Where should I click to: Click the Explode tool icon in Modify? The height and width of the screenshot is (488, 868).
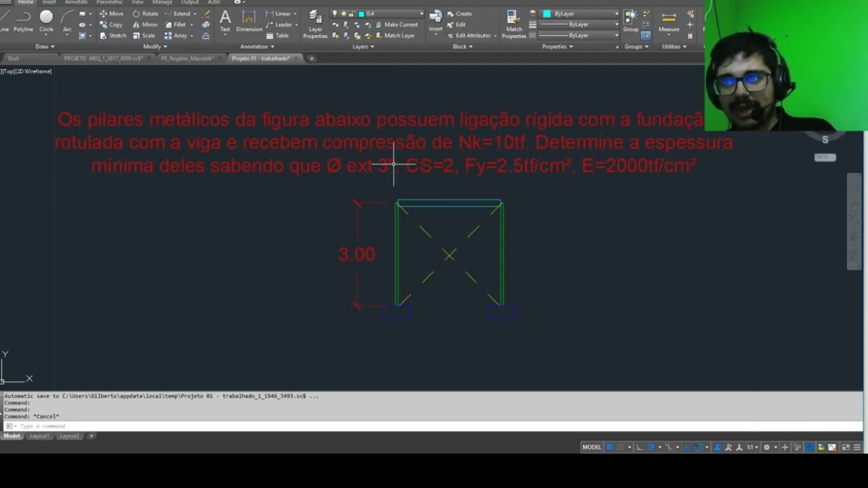tap(206, 24)
